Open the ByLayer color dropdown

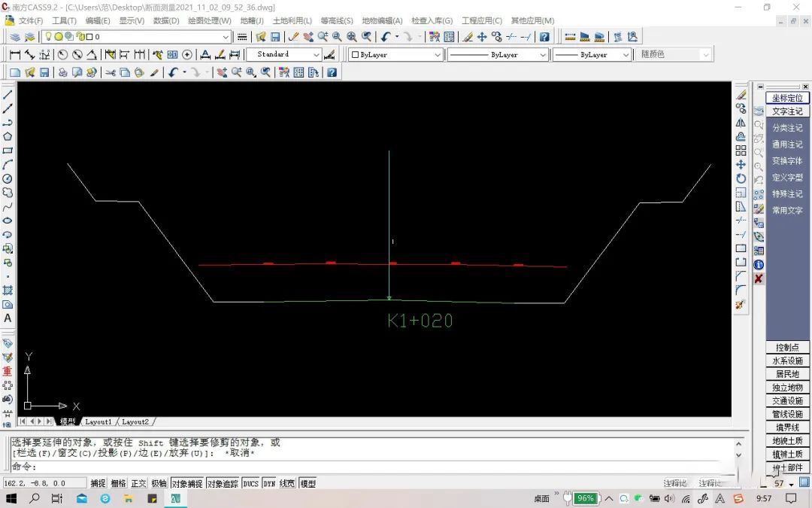pos(396,54)
